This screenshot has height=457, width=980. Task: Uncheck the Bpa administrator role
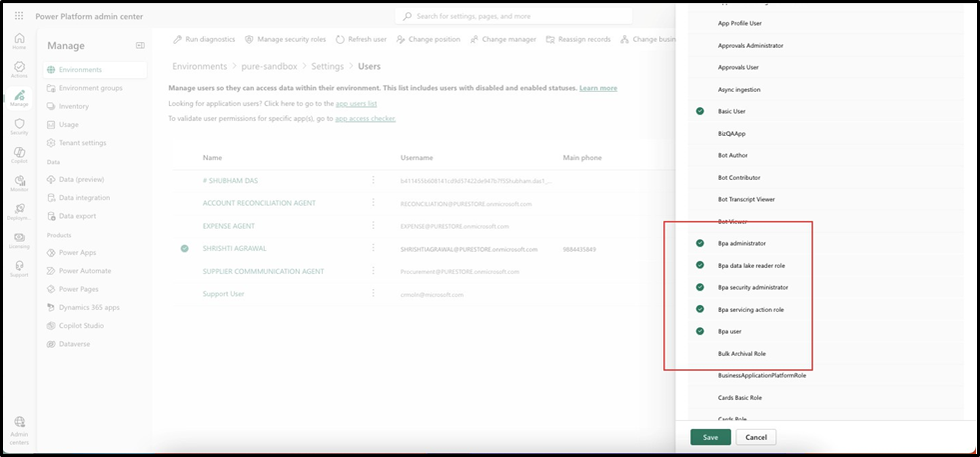(700, 243)
